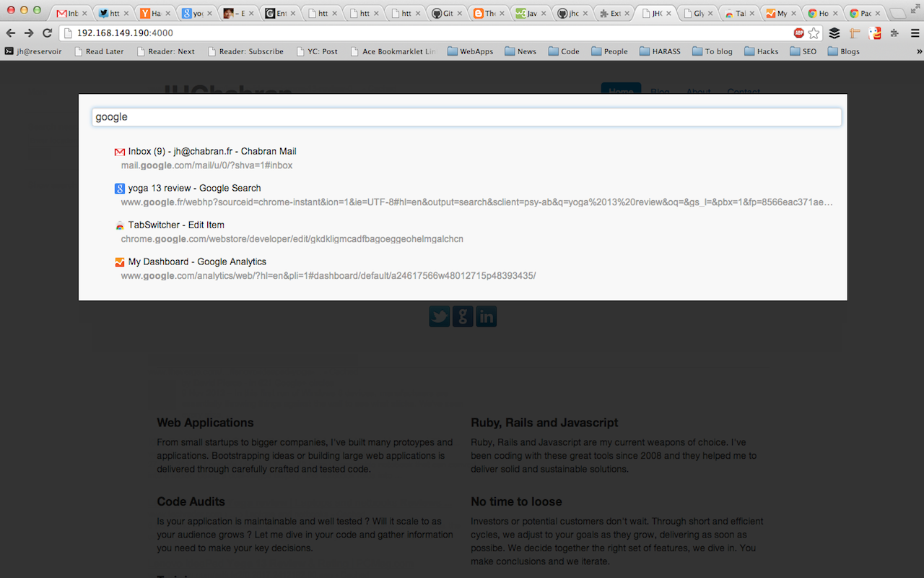The image size is (924, 578).
Task: Reload the current page
Action: tap(48, 33)
